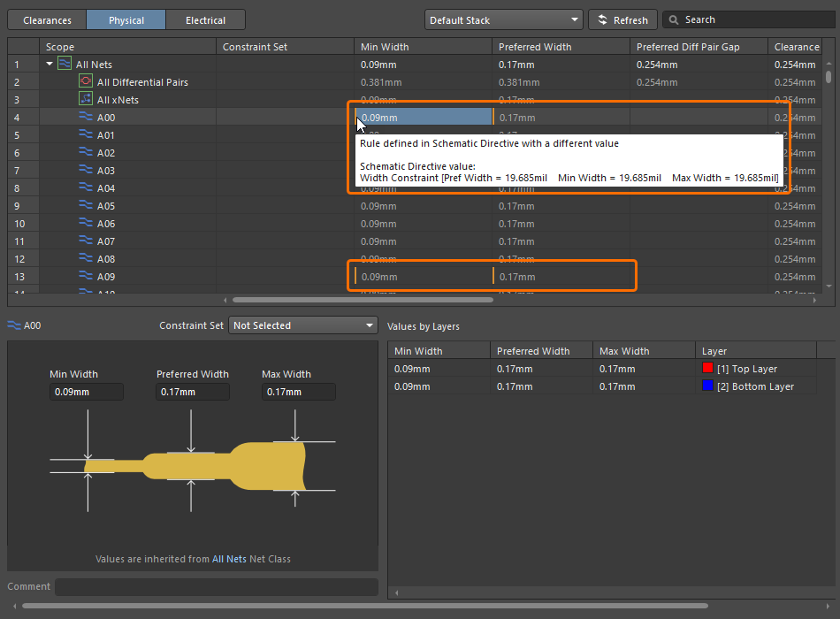Click the Top Layer red color swatch
Viewport: 840px width, 619px height.
707,368
